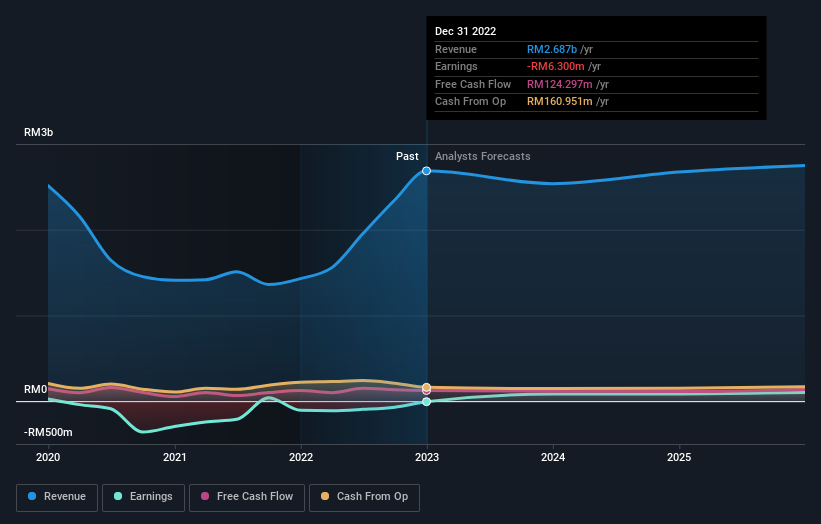The image size is (821, 524).
Task: Click the 2020 x-axis label
Action: (48, 457)
